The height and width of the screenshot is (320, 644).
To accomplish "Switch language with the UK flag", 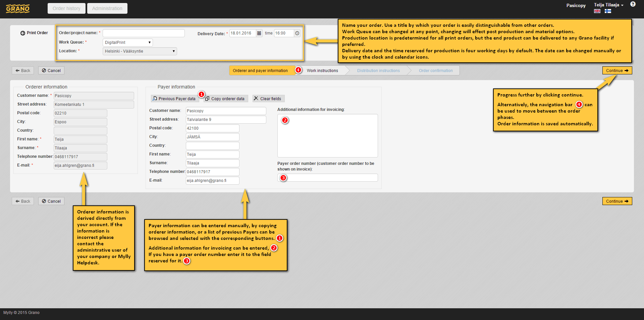I will 597,11.
